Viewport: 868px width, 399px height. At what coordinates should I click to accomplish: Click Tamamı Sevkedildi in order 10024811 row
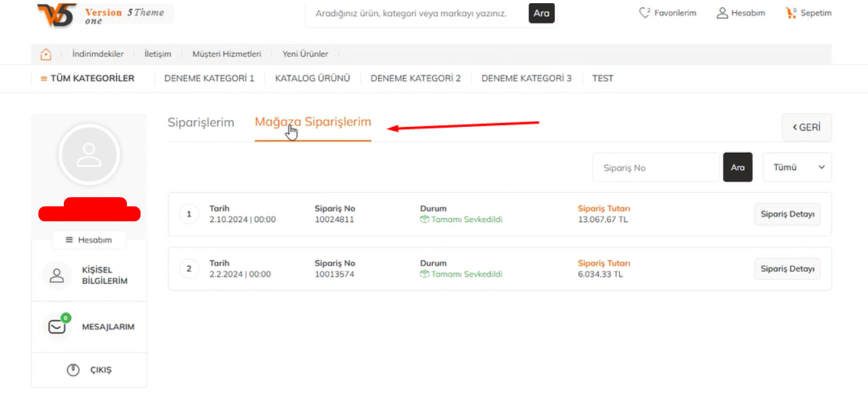tap(467, 219)
